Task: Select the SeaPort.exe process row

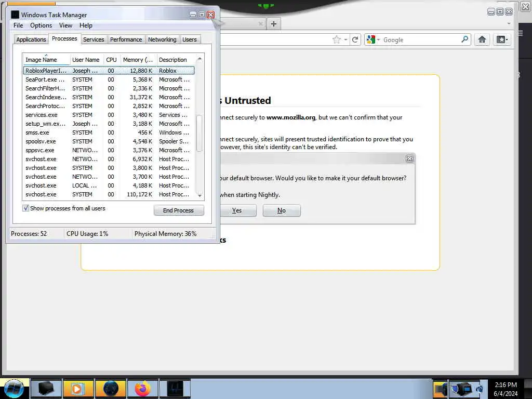Action: [109, 79]
